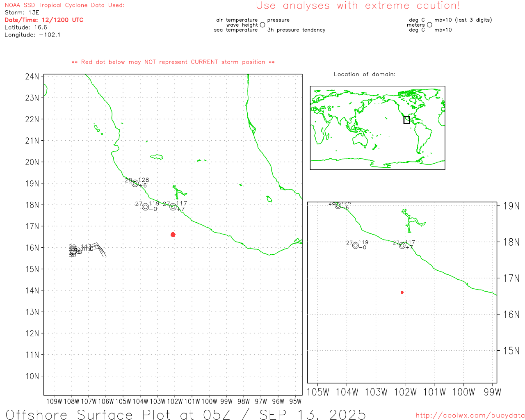Click the 102W label under the zoomed map
This screenshot has width=525, height=420.
[405, 392]
